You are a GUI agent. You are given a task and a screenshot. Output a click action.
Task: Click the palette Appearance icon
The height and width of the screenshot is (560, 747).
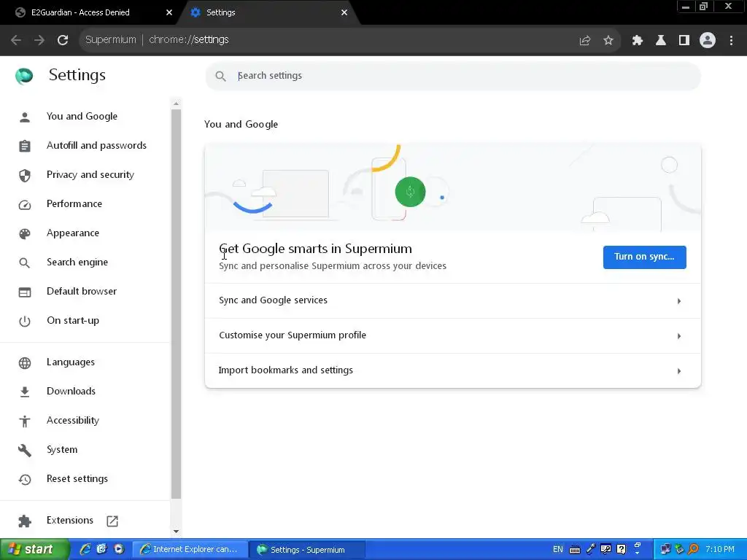pos(25,233)
